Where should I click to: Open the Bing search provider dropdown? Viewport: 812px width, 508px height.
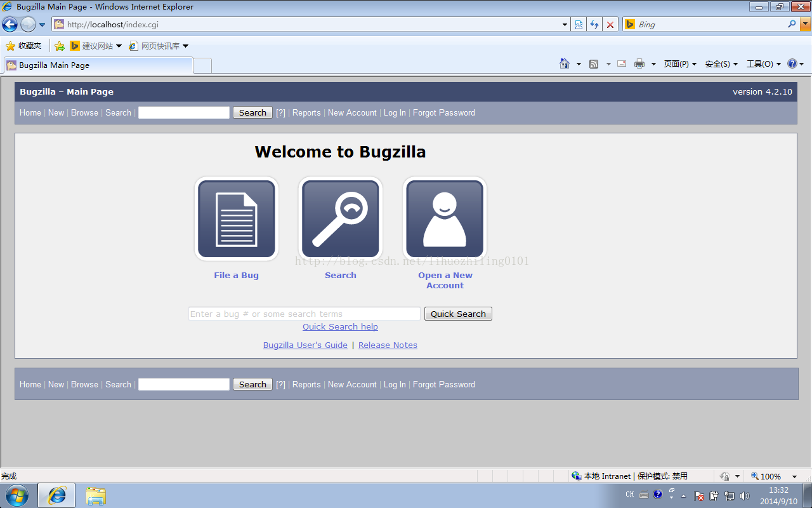click(x=806, y=25)
